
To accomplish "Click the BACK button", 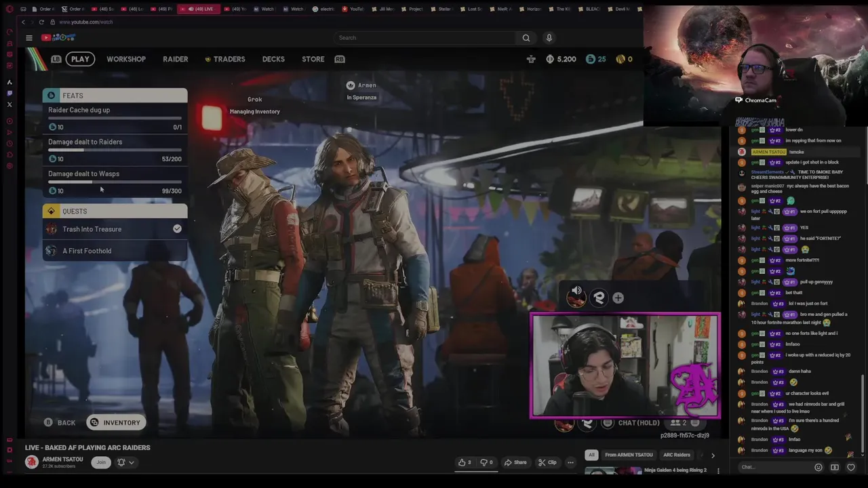I will 60,422.
